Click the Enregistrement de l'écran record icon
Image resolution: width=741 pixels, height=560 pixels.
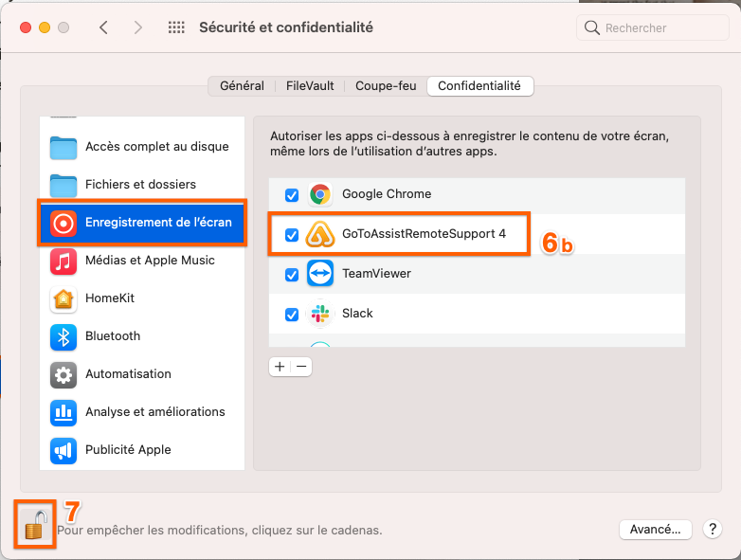point(63,223)
